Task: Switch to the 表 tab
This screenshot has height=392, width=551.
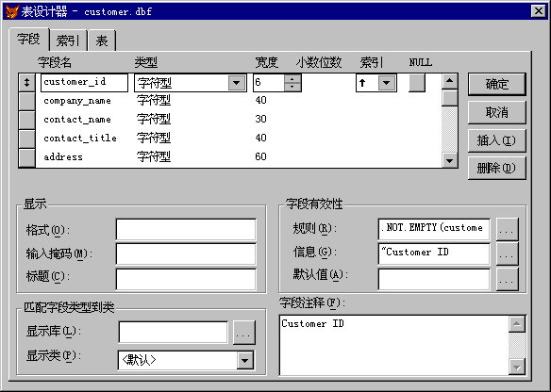Action: [102, 41]
